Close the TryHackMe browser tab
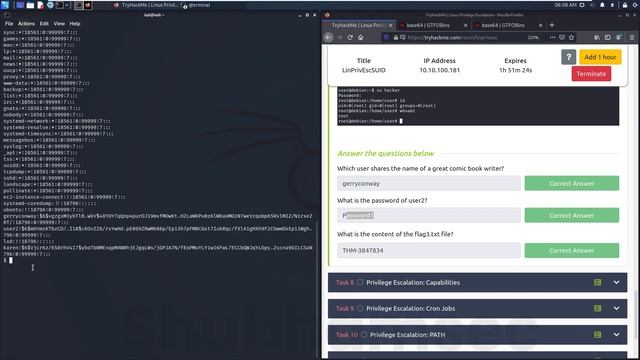This screenshot has width=640, height=360. [x=390, y=25]
